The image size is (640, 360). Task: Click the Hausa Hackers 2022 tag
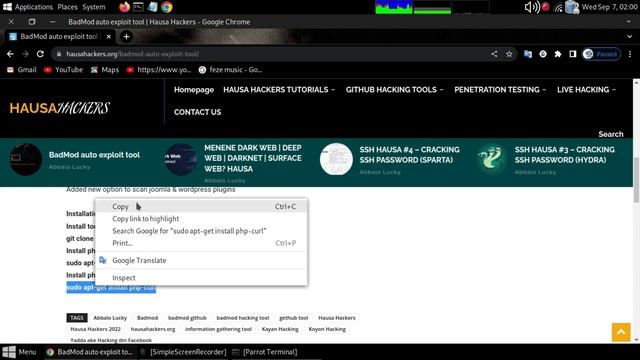point(96,329)
